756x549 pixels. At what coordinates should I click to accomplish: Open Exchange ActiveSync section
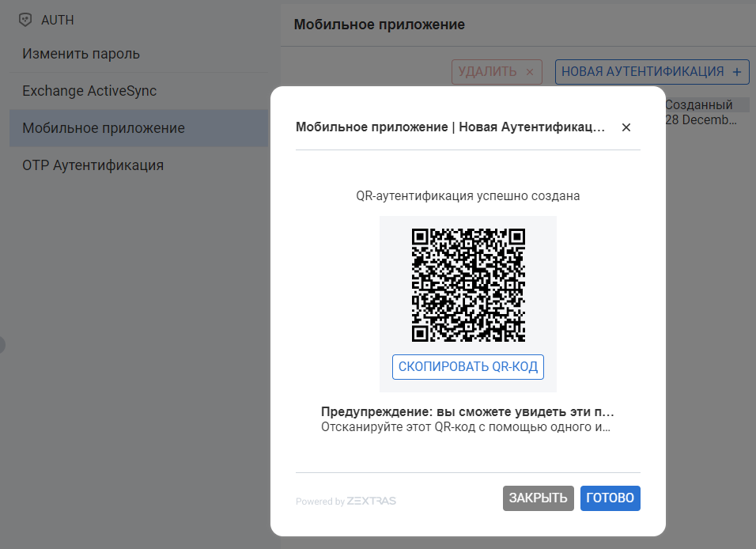(x=139, y=91)
